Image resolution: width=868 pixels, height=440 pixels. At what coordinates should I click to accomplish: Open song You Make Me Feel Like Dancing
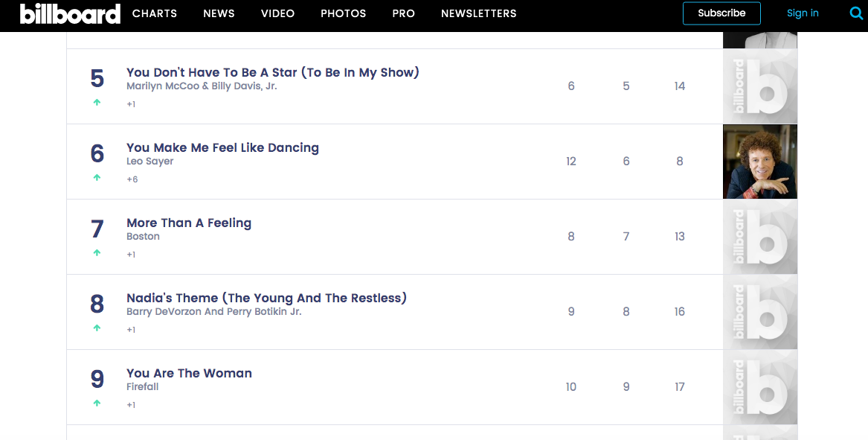click(x=222, y=147)
